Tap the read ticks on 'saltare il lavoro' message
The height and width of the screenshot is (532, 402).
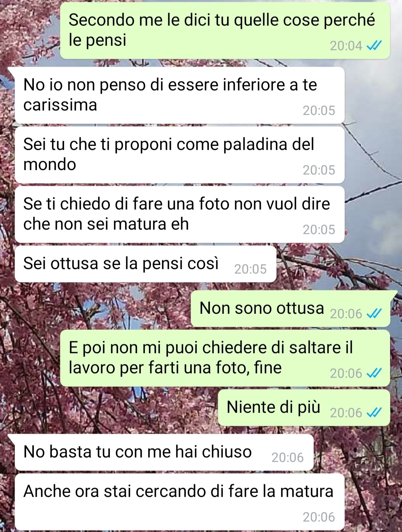point(374,373)
